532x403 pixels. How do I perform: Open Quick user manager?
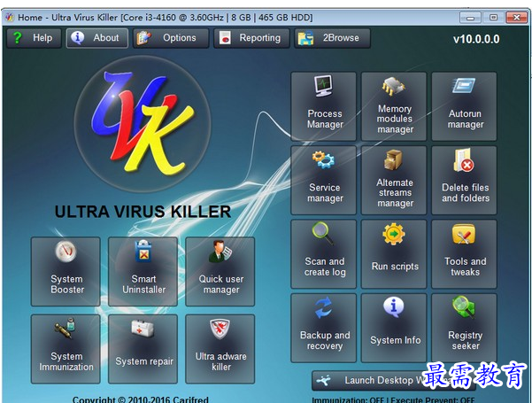(220, 272)
